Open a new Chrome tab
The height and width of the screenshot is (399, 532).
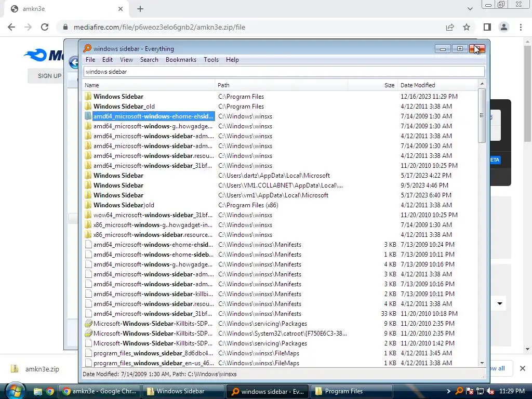click(x=140, y=9)
